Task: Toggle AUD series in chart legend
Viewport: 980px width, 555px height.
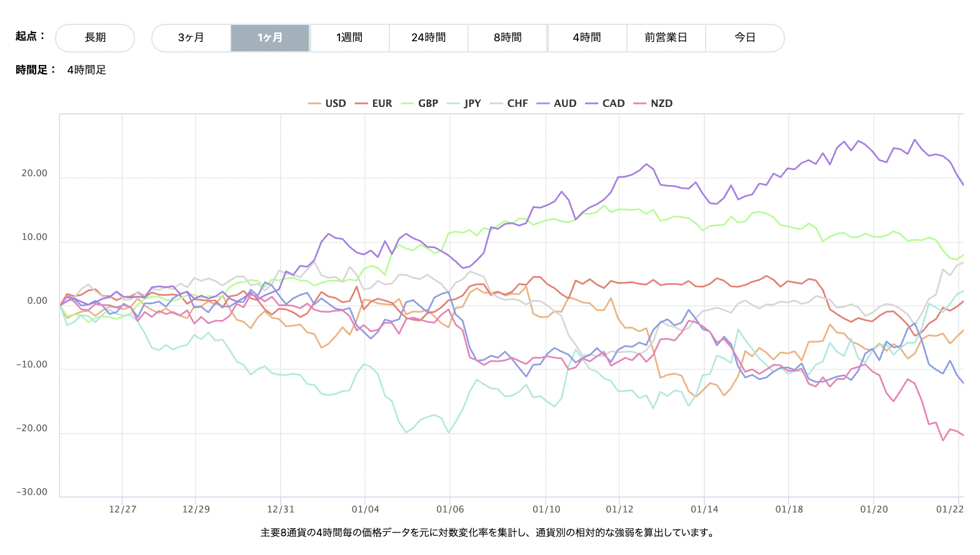Action: tap(557, 104)
